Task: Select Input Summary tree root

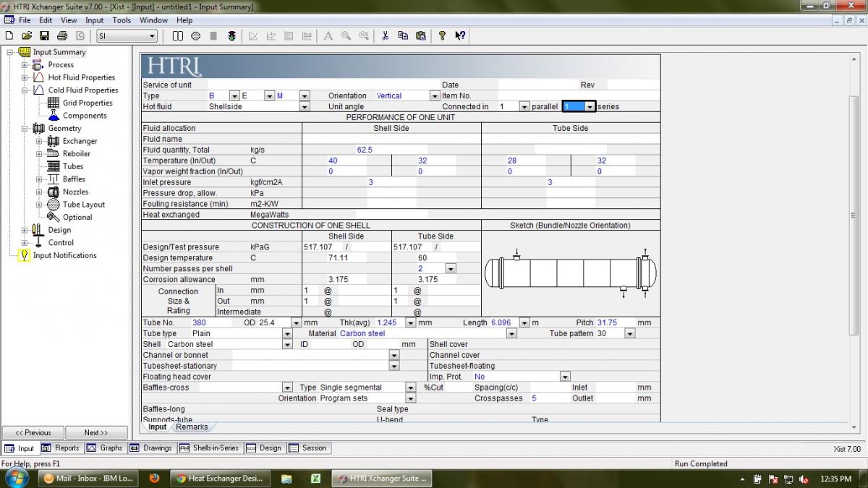Action: tap(59, 52)
